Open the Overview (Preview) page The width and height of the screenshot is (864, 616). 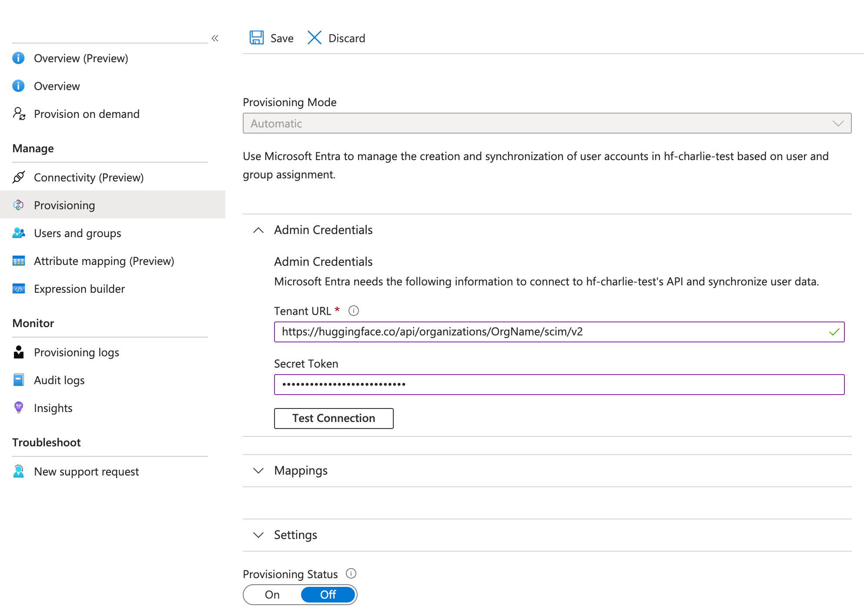coord(81,58)
